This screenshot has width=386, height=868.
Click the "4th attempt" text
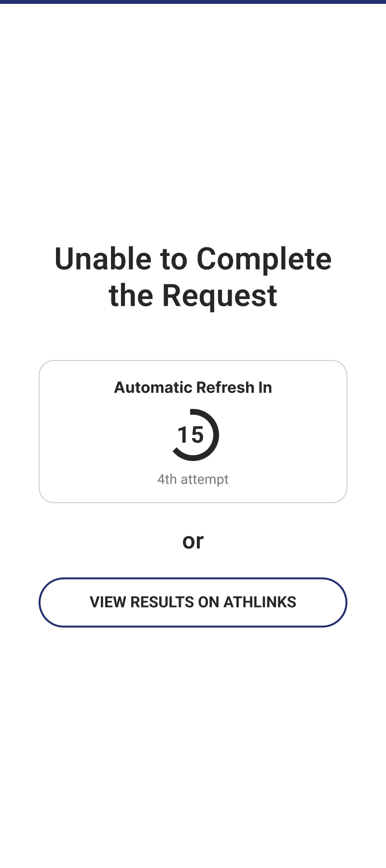193,479
